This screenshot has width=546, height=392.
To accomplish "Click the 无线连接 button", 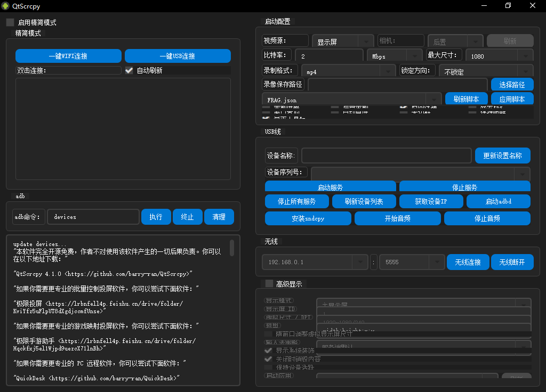I will pyautogui.click(x=468, y=262).
